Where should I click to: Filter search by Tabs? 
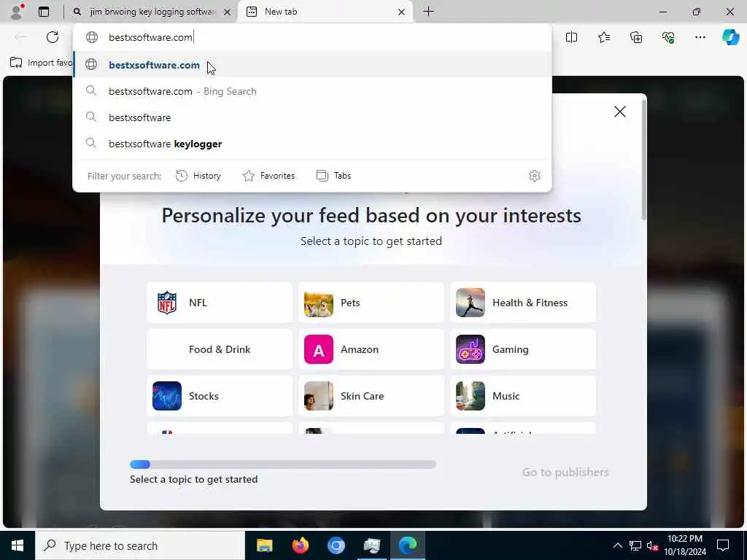pos(333,176)
